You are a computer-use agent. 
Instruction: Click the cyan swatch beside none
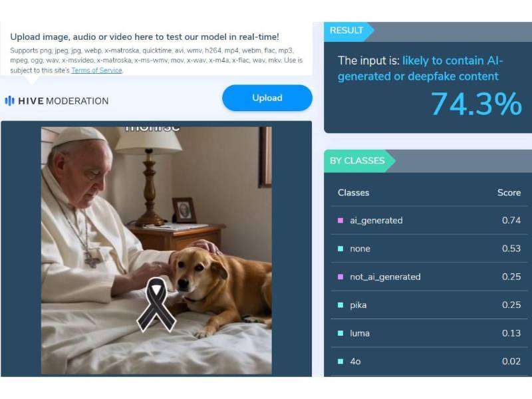click(x=340, y=249)
